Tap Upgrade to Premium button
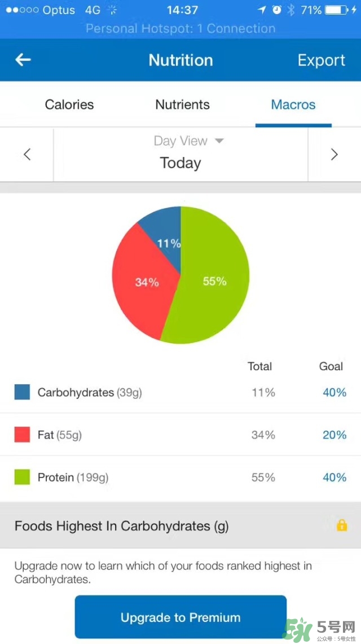The width and height of the screenshot is (361, 644). 180,617
